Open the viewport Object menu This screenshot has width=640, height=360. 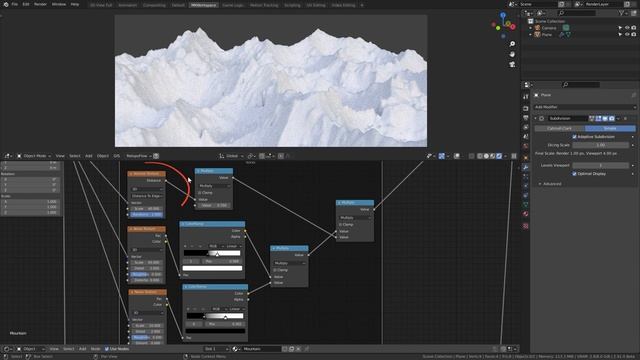[x=103, y=156]
